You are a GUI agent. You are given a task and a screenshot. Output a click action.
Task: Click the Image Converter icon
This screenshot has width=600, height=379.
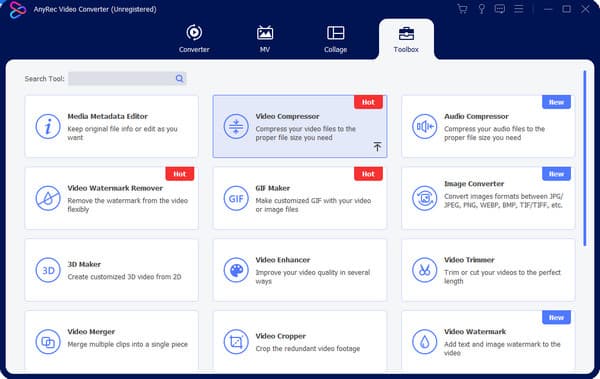[424, 198]
